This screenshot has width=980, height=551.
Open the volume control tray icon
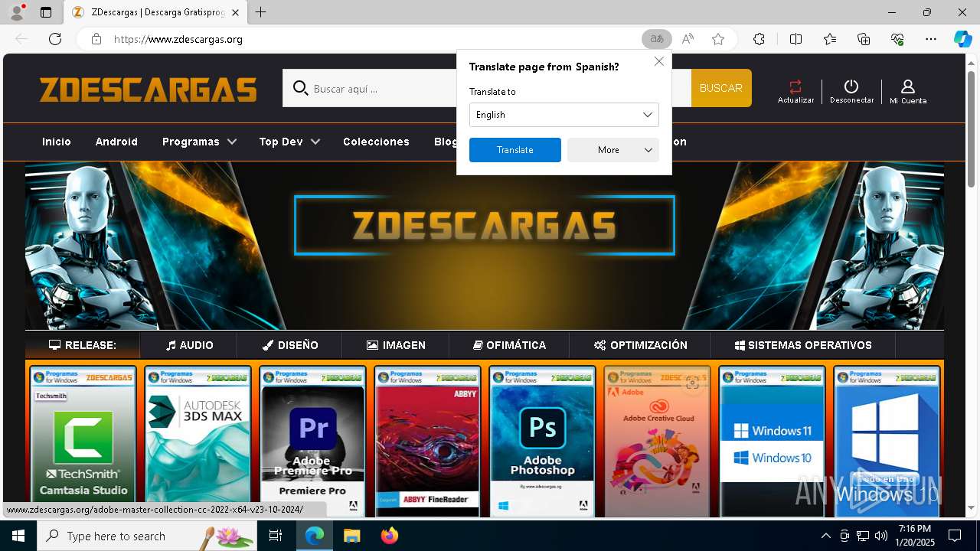(x=881, y=536)
